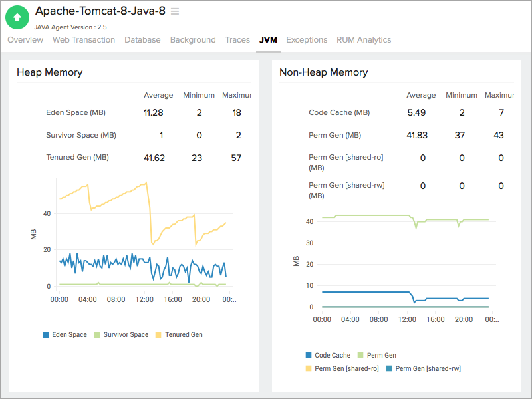Image resolution: width=532 pixels, height=399 pixels.
Task: Go to the Overview page
Action: click(x=25, y=40)
